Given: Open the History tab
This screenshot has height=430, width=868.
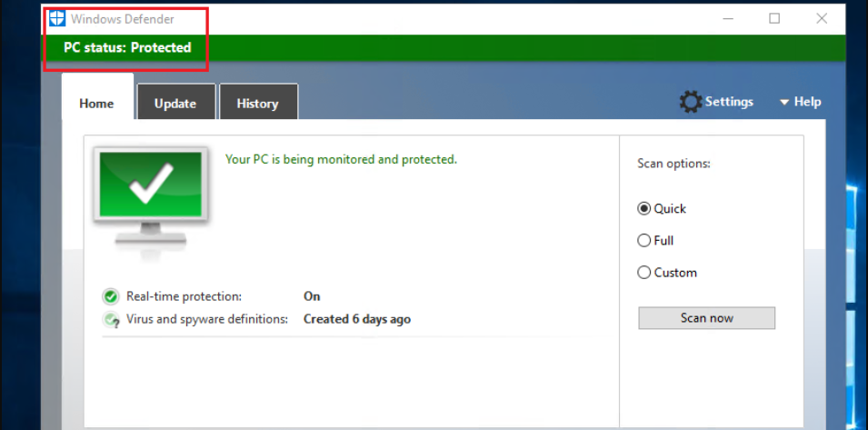Looking at the screenshot, I should tap(258, 104).
